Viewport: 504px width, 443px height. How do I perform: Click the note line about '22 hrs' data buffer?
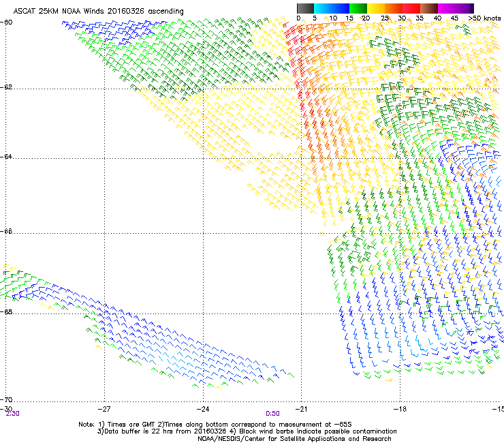pos(247,431)
